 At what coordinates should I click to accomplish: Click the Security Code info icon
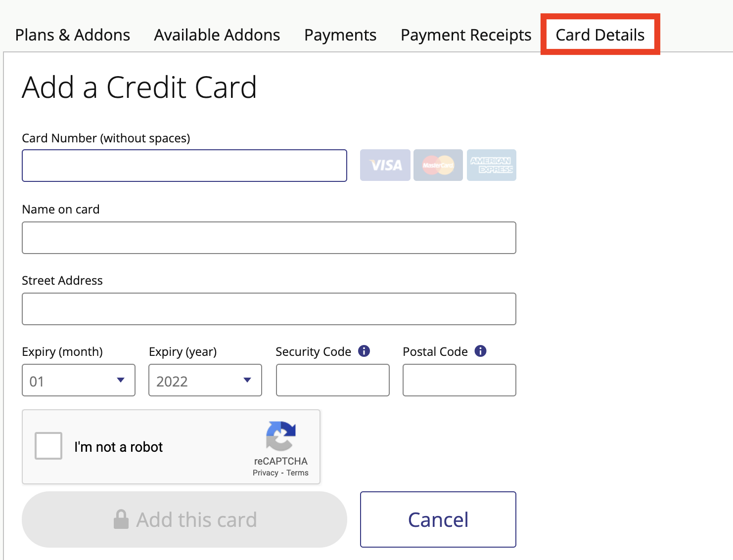coord(364,351)
